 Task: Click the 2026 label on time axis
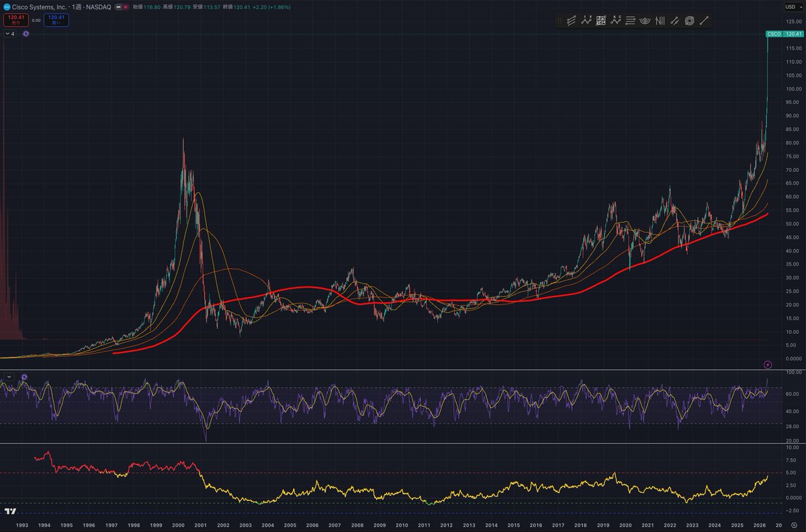coord(759,525)
